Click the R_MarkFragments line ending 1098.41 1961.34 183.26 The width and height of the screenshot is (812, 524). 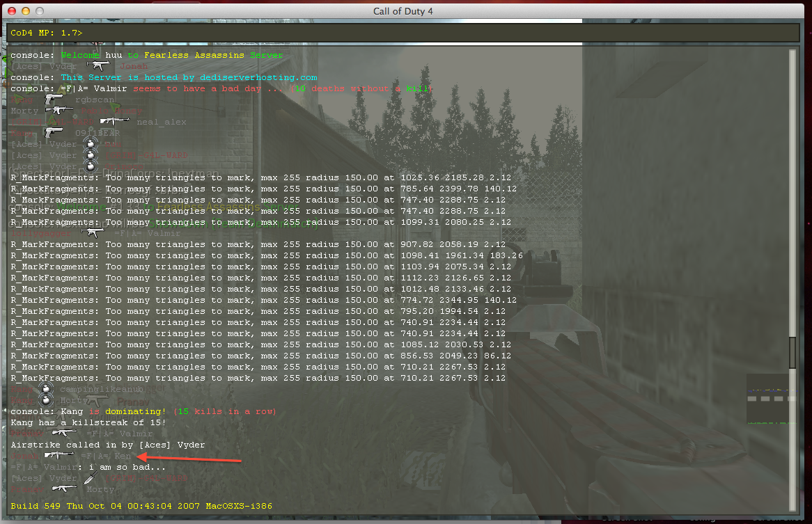[267, 255]
